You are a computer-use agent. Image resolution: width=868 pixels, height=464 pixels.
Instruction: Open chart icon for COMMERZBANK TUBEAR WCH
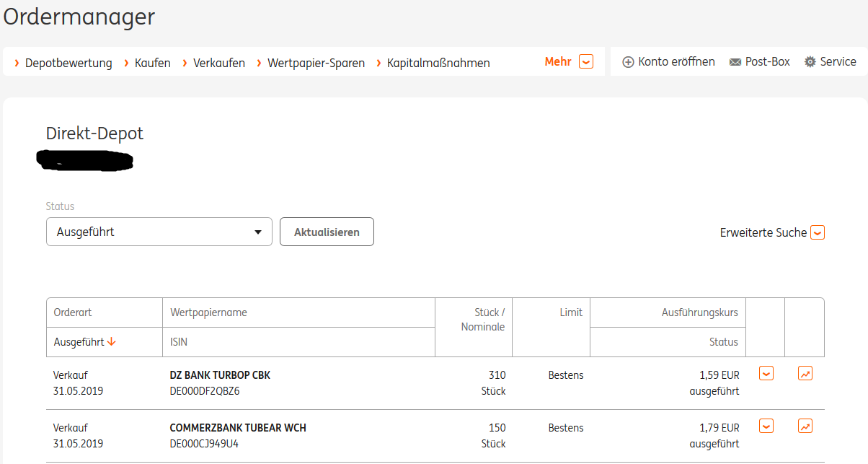point(805,426)
